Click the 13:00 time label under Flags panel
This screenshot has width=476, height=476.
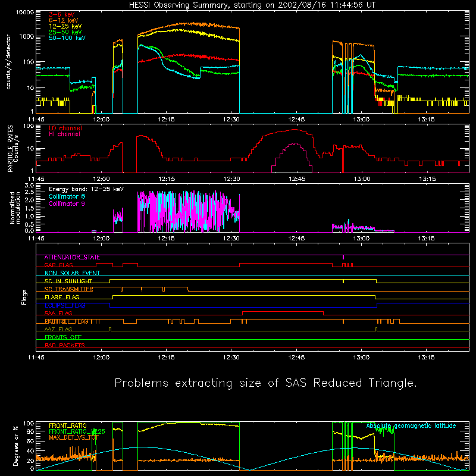coord(361,358)
